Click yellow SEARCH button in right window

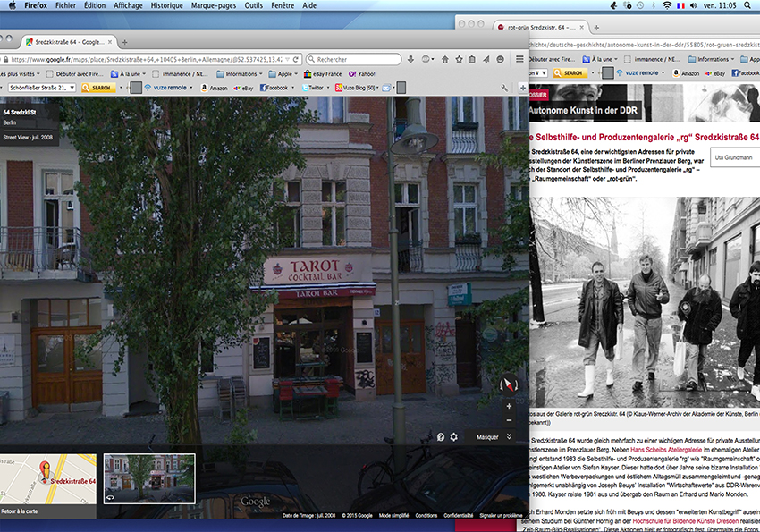(570, 73)
